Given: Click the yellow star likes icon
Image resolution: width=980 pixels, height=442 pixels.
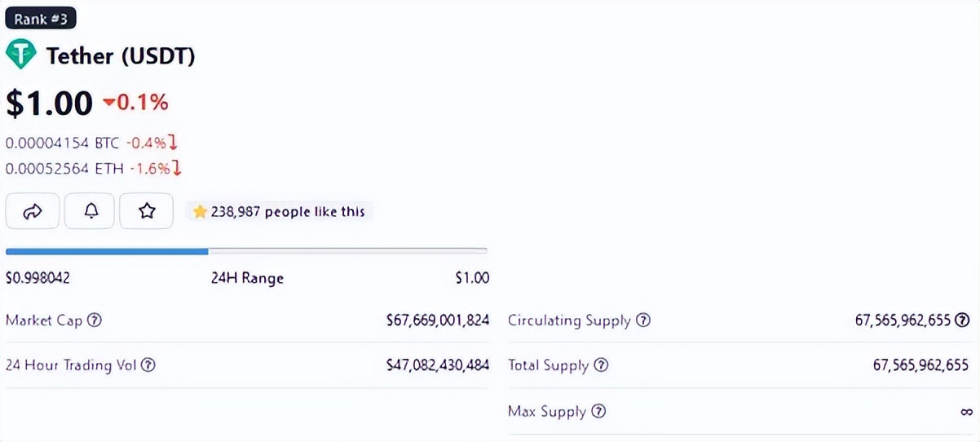Looking at the screenshot, I should pyautogui.click(x=200, y=212).
